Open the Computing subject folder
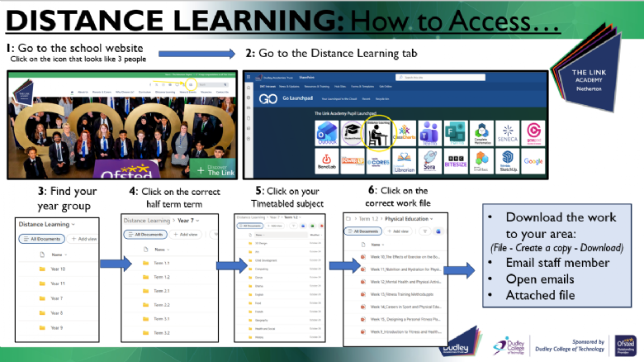Screen dimensions: 644x362 click(262, 269)
